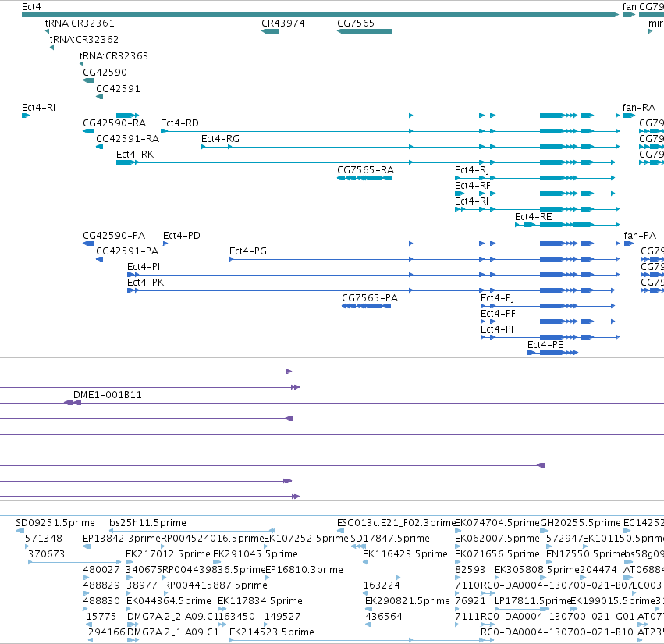Viewport: 664px width, 644px height.
Task: Select the CG42590-RA transcript label
Action: point(115,123)
